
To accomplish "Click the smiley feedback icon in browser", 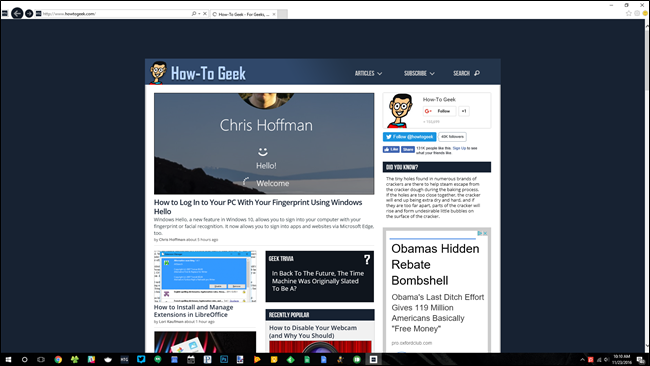I will click(645, 13).
